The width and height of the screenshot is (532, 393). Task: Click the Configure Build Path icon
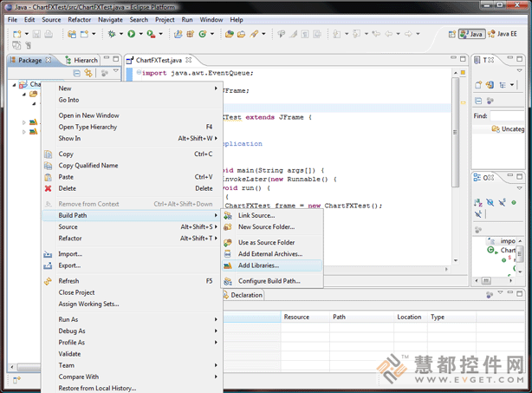(228, 281)
